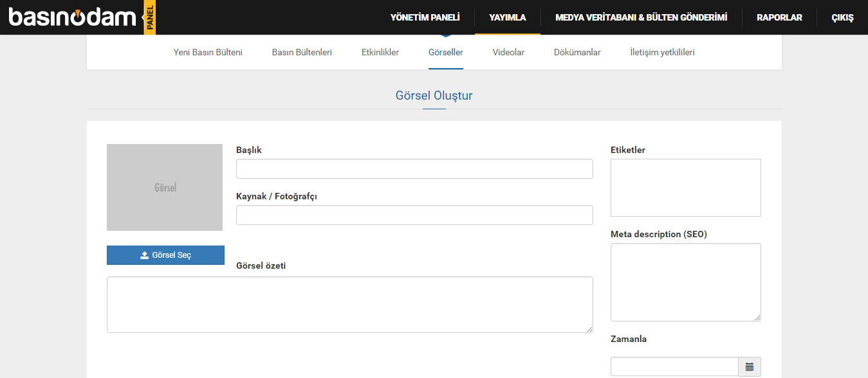Go to the İletişim yetkilileri tab
The height and width of the screenshot is (378, 868).
[x=662, y=52]
